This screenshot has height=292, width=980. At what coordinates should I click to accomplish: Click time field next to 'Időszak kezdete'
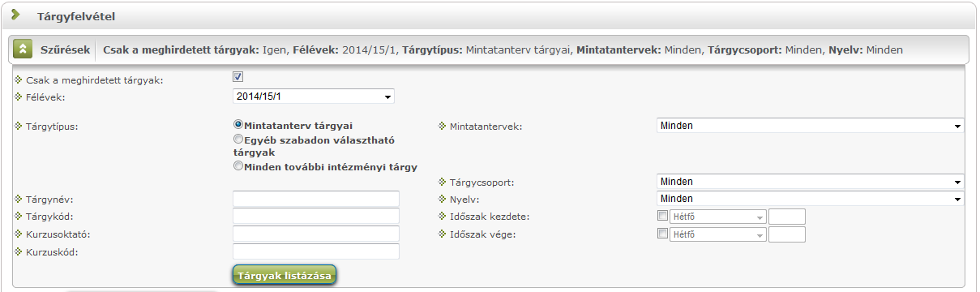point(787,217)
